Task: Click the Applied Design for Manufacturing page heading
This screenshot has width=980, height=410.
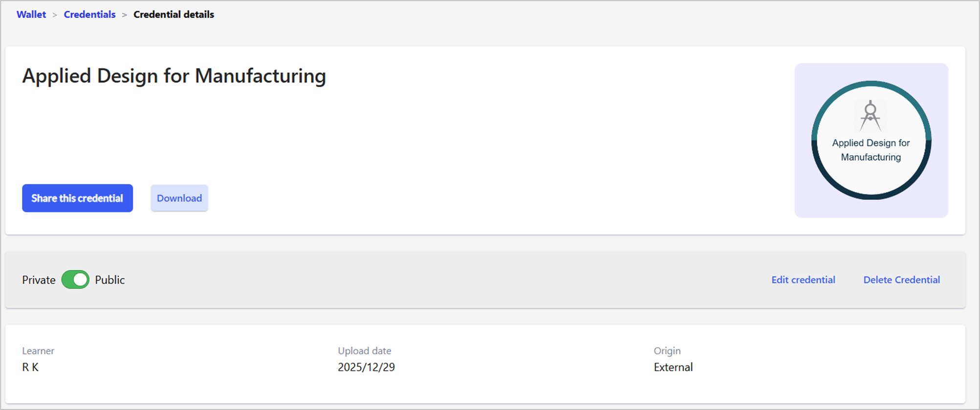Action: [x=174, y=76]
